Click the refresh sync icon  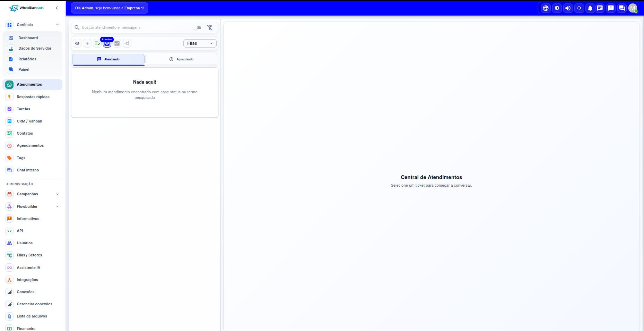point(579,8)
